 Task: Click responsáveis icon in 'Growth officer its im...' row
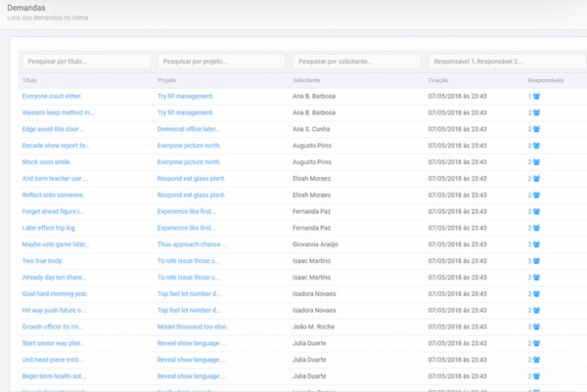[534, 327]
